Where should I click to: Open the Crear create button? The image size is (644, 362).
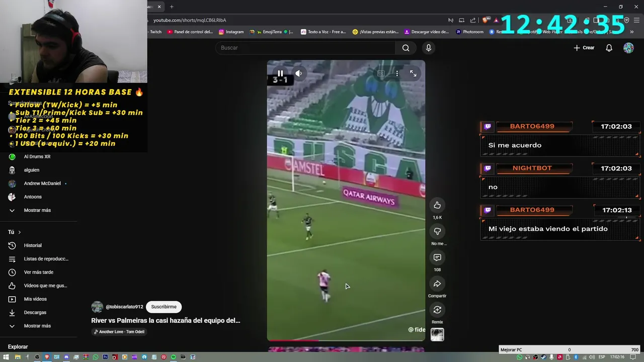click(584, 48)
